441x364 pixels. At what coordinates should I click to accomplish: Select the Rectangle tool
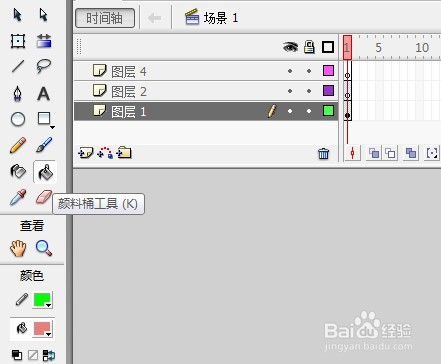coord(44,118)
